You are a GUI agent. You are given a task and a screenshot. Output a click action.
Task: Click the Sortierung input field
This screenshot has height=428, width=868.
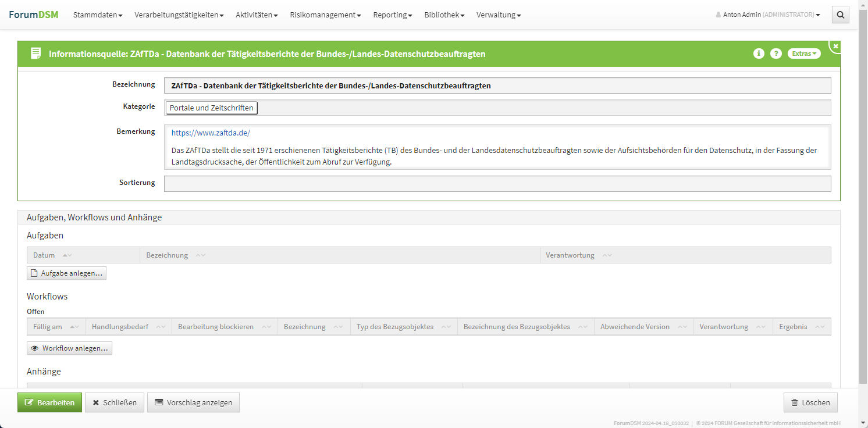[x=497, y=184]
